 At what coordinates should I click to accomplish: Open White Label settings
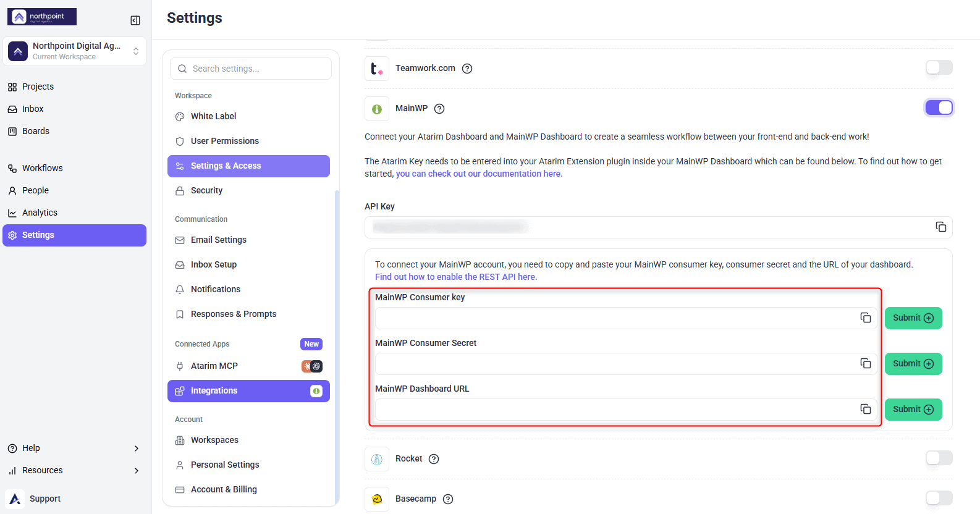248,117
